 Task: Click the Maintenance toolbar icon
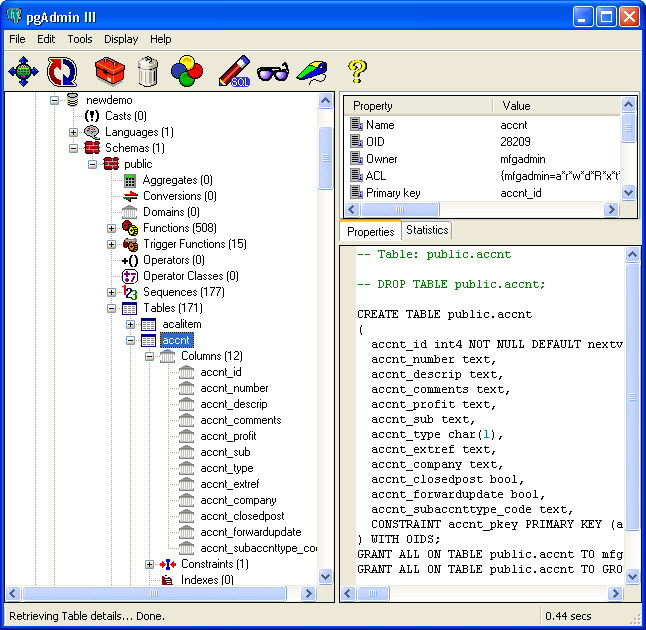(x=312, y=72)
